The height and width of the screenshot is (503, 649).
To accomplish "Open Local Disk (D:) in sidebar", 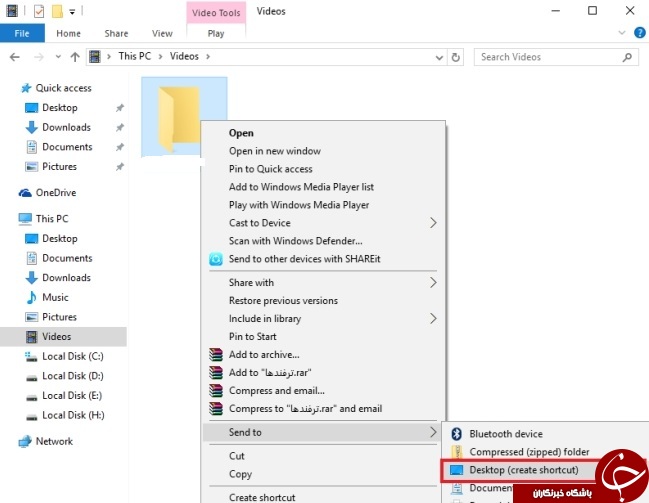I will pos(65,376).
